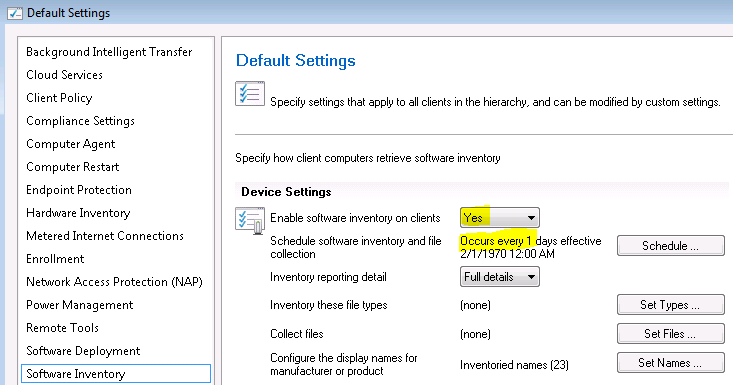Open Software Deployment settings
733x385 pixels.
(x=83, y=351)
